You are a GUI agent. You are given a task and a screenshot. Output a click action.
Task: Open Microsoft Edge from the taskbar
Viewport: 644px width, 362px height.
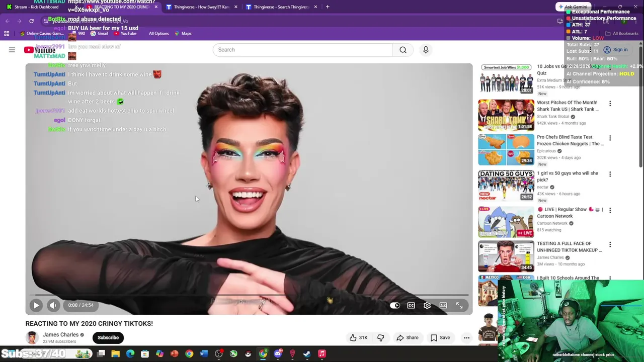130,354
